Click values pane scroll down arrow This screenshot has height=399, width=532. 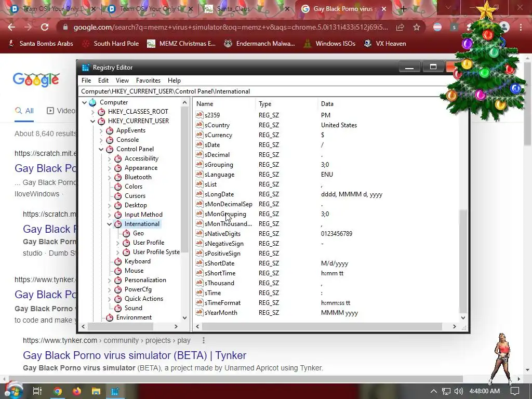(463, 318)
